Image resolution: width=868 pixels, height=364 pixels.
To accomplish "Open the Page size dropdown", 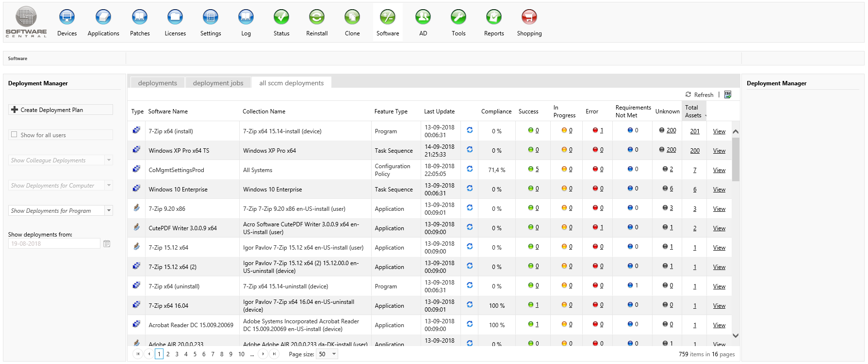I will (x=333, y=354).
